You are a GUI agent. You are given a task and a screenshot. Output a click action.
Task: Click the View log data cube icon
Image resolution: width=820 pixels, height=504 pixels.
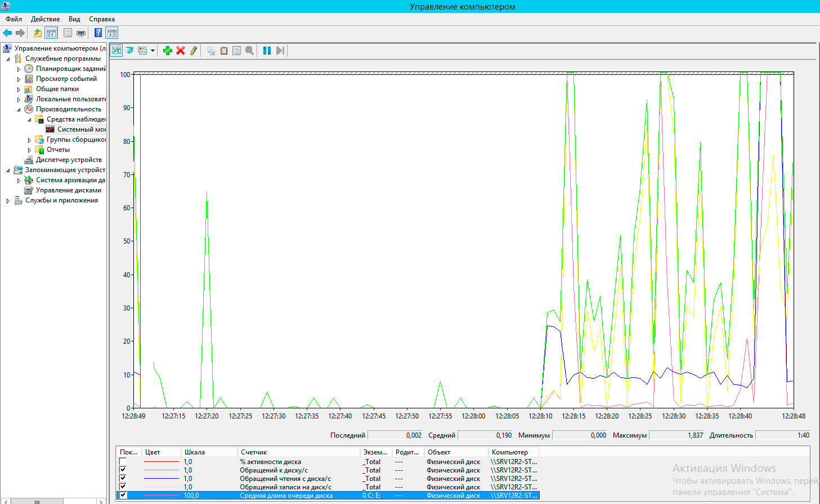click(129, 51)
